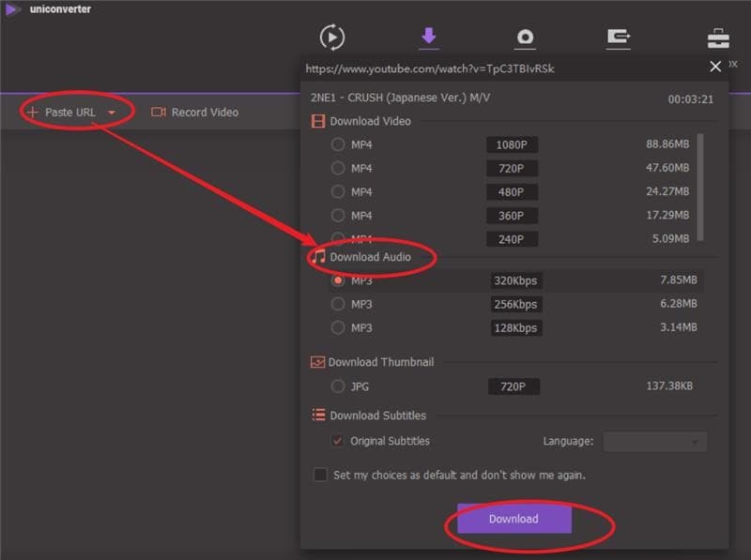751x560 pixels.
Task: Select MP3 128Kbps audio option
Action: point(338,327)
